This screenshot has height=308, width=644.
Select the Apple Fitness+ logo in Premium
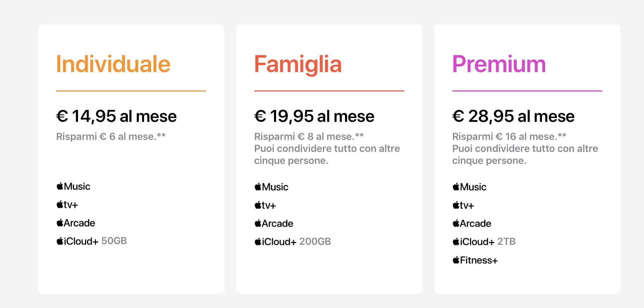point(475,261)
